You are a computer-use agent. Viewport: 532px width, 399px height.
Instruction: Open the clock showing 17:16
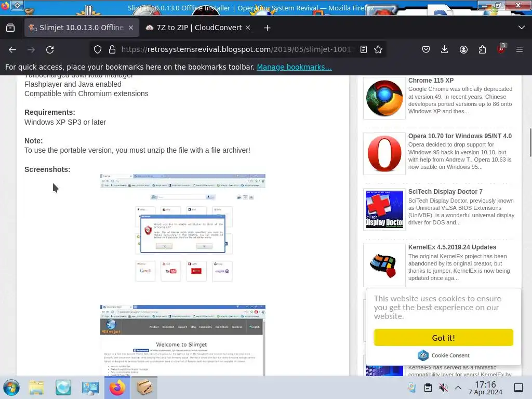click(x=485, y=388)
